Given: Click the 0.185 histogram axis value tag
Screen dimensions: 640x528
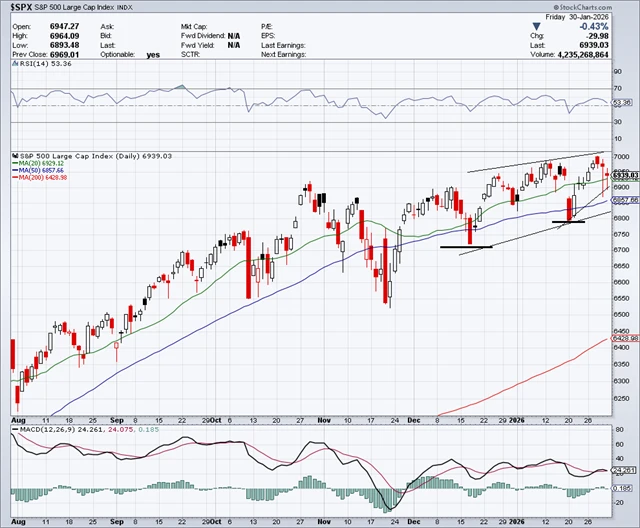Looking at the screenshot, I should click(622, 487).
